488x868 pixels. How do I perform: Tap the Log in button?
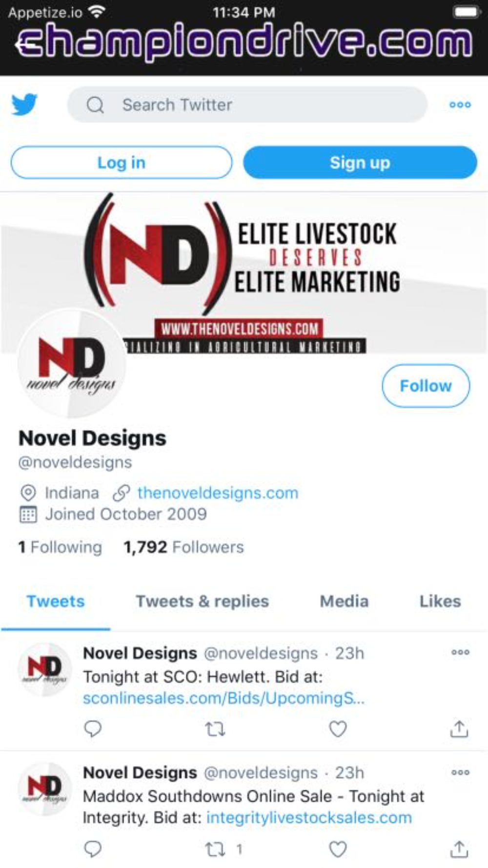pos(122,163)
